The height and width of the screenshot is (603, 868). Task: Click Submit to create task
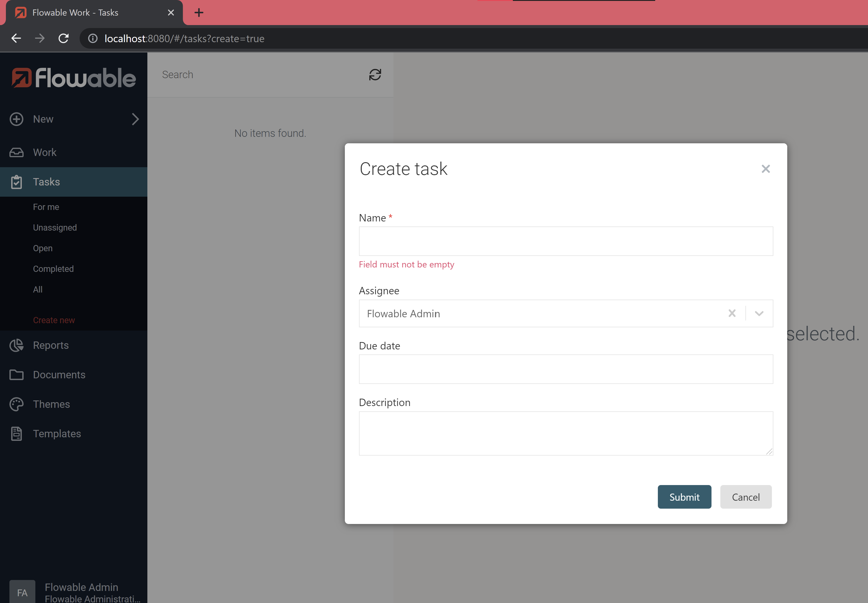(684, 497)
